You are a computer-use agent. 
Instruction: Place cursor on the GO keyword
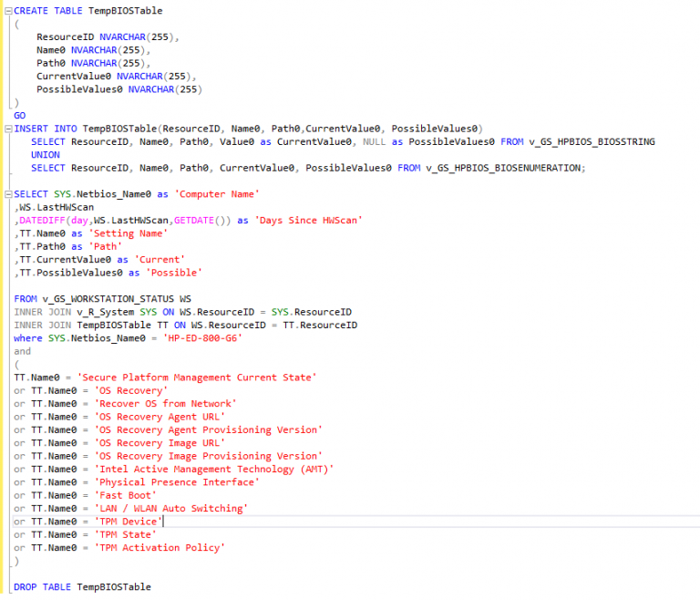(x=20, y=116)
